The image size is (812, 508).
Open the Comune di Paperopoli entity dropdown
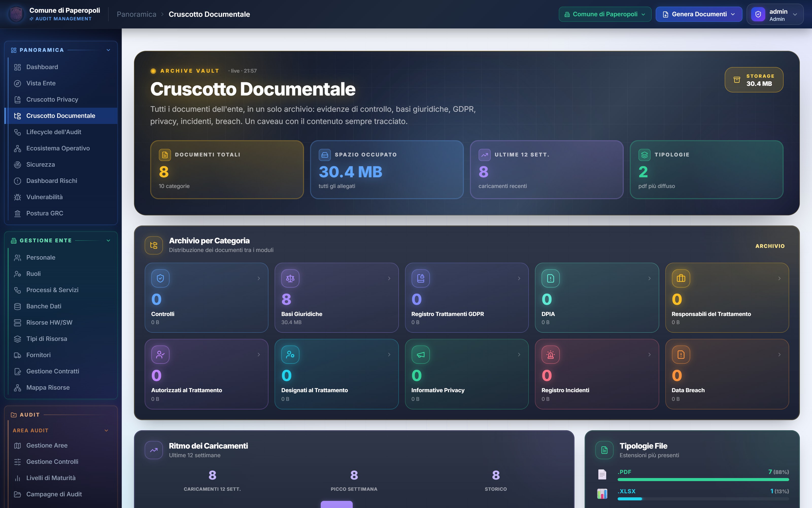click(605, 14)
